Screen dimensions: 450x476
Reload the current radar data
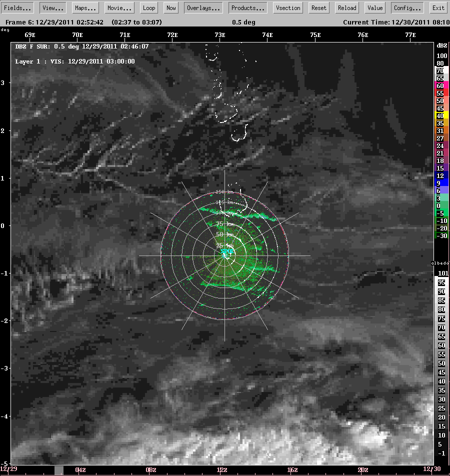(x=346, y=7)
